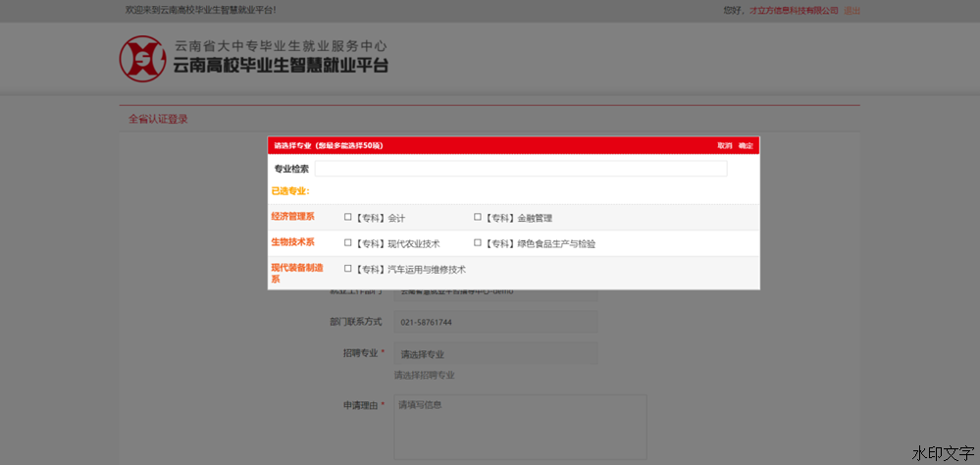The height and width of the screenshot is (465, 980).
Task: Click the 现代装备制造系 department label
Action: click(x=297, y=273)
